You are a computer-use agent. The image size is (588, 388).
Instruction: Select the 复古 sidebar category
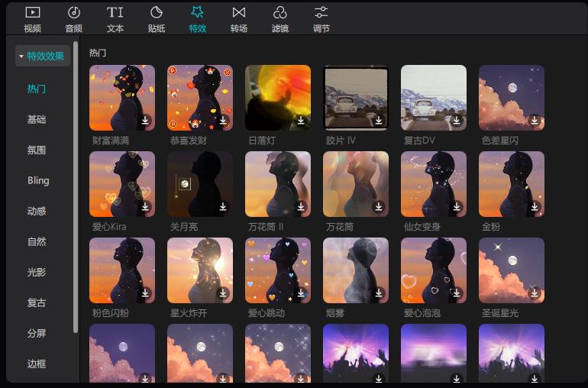point(37,302)
